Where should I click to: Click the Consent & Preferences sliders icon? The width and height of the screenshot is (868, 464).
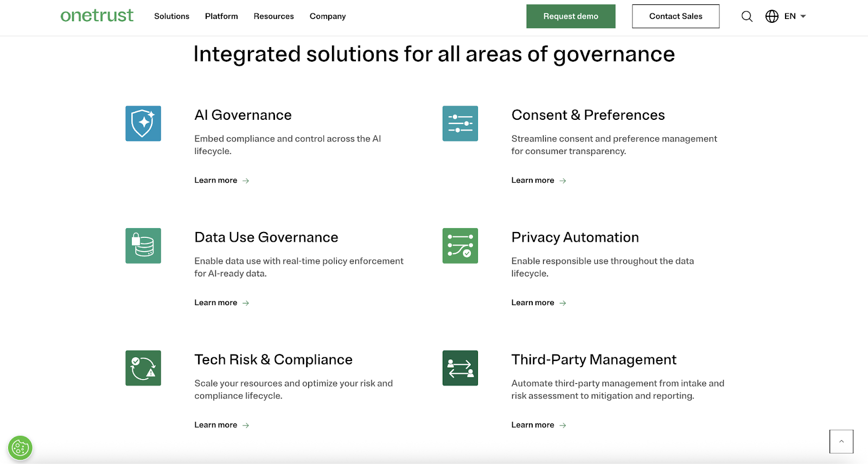click(x=460, y=124)
